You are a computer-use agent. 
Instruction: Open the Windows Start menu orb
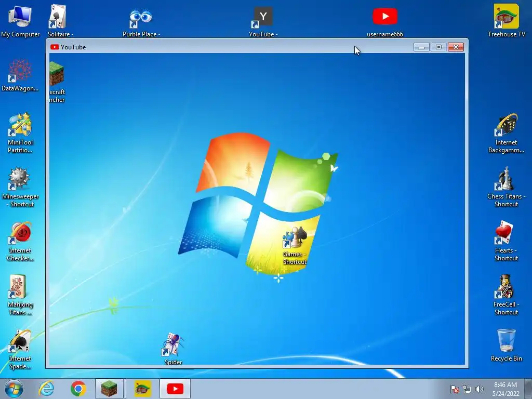coord(14,389)
